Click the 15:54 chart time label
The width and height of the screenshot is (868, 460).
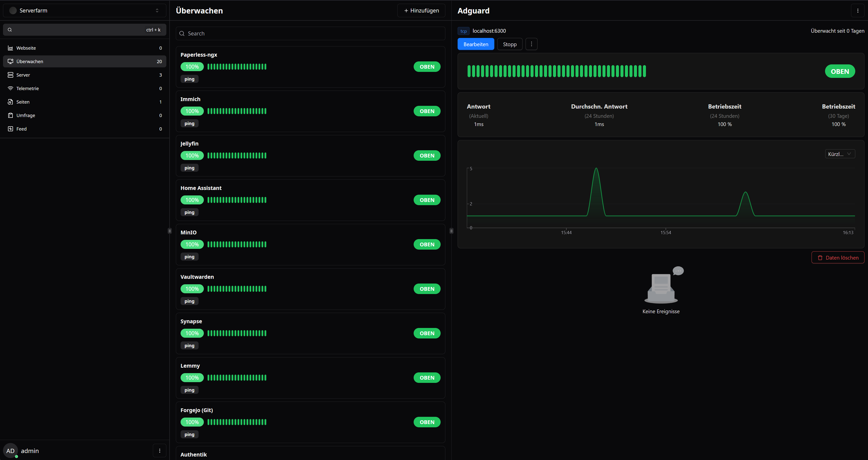(x=665, y=232)
